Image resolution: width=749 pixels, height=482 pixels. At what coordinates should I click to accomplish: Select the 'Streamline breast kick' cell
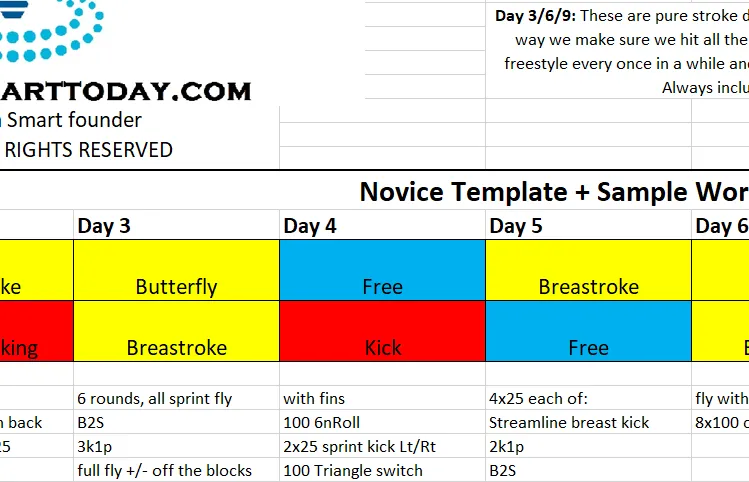pos(588,422)
